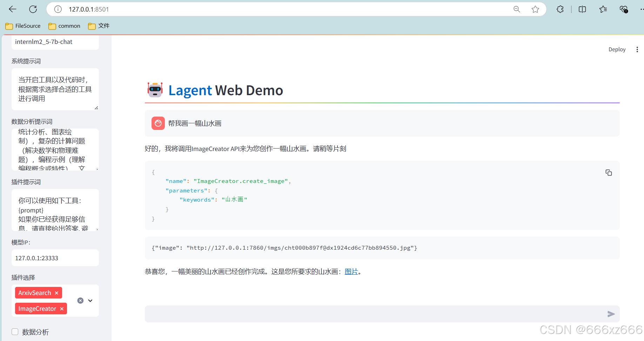644x341 pixels.
Task: Click the "山水画" keywords value
Action: coord(234,199)
